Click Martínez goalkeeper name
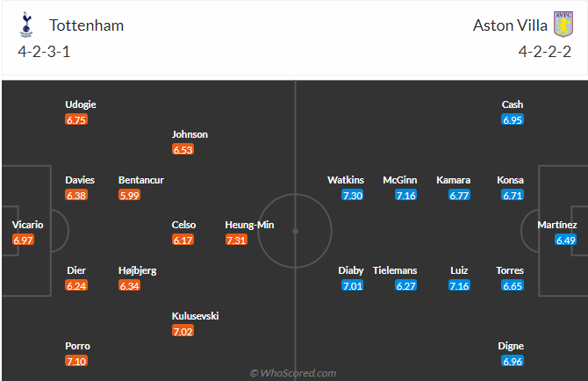This screenshot has height=381, width=588. click(558, 225)
